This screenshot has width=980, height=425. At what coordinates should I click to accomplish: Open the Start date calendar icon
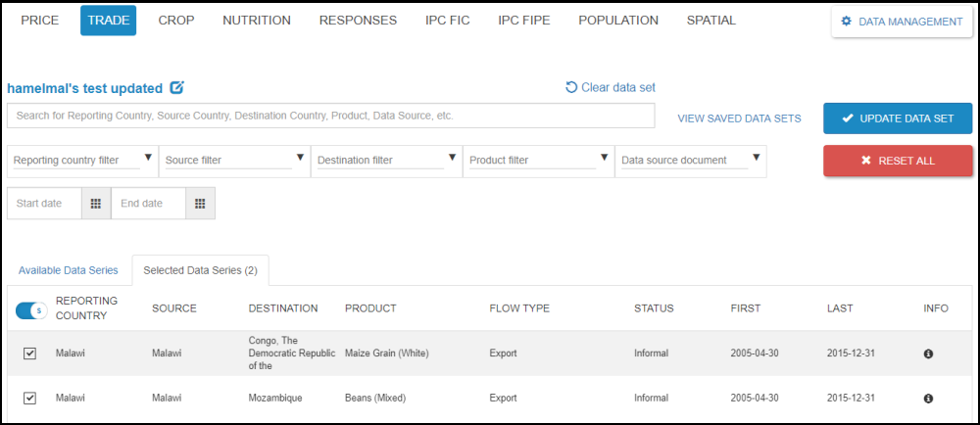95,204
